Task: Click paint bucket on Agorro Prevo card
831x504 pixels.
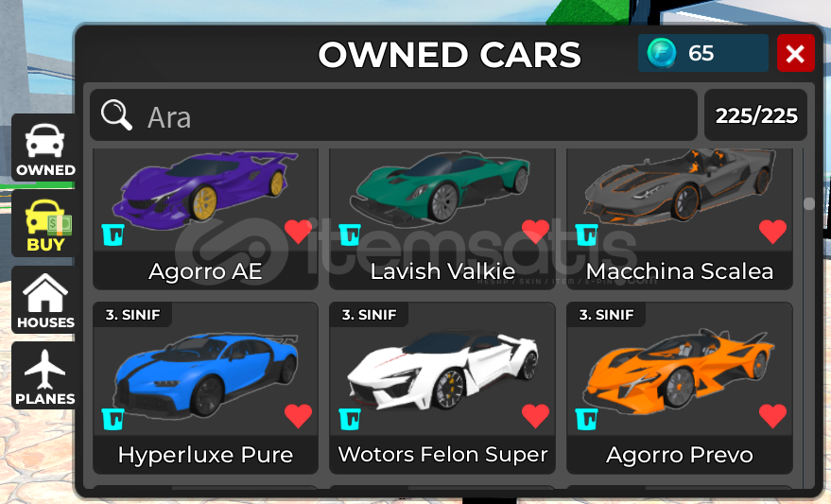Action: tap(587, 419)
